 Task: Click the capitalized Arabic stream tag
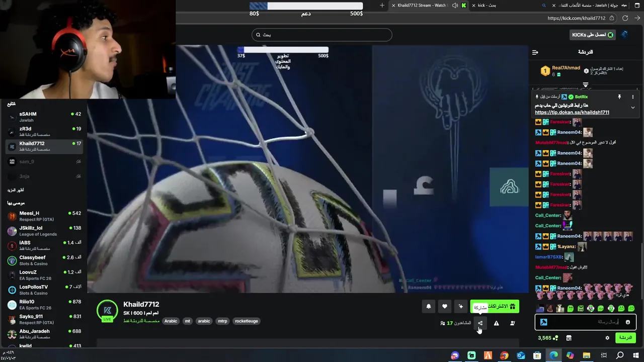(x=171, y=321)
